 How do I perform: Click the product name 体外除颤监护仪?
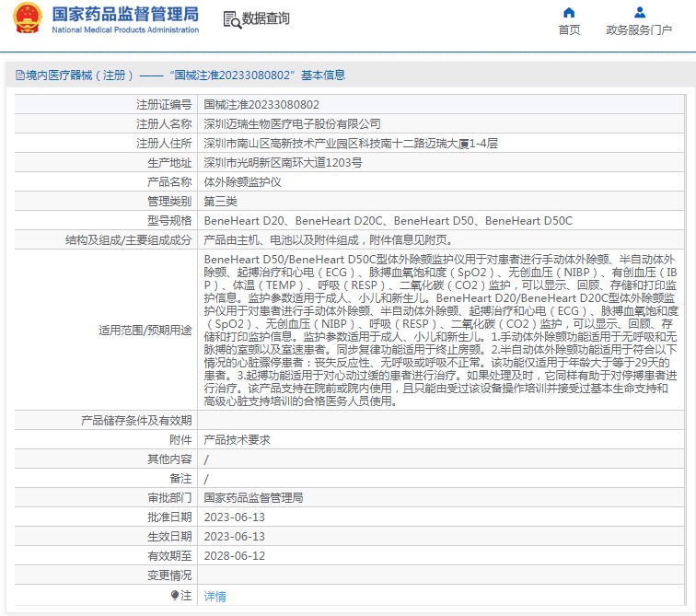(242, 182)
